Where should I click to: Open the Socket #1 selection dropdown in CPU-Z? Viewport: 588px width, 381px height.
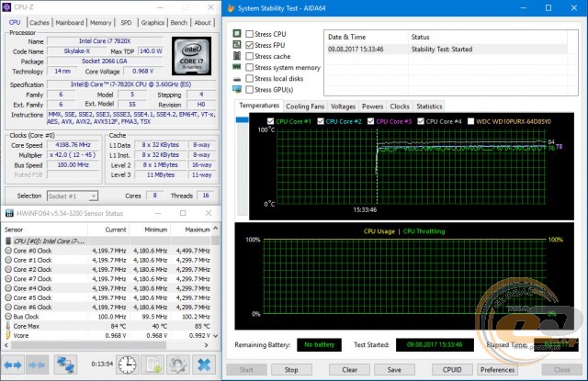(x=73, y=196)
